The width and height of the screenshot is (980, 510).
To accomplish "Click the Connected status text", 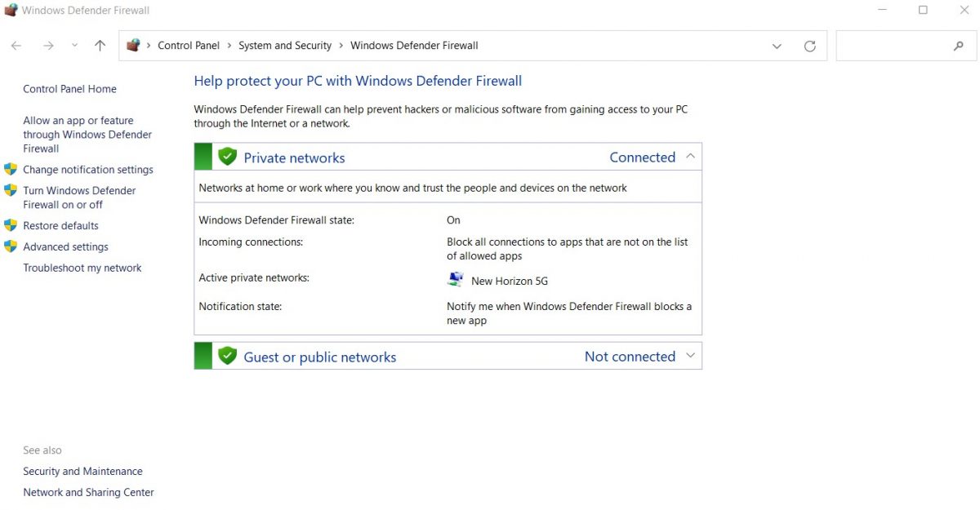I will point(643,157).
